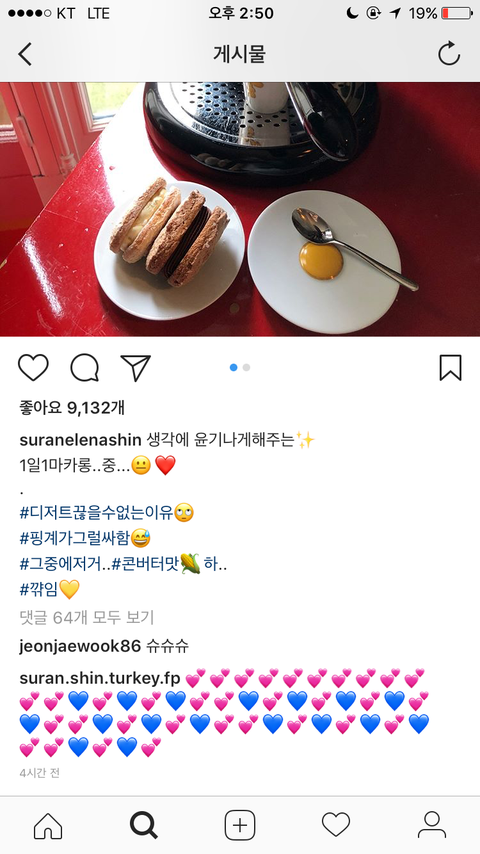Select second carousel page dot
Viewport: 480px width, 854px height.
click(246, 368)
